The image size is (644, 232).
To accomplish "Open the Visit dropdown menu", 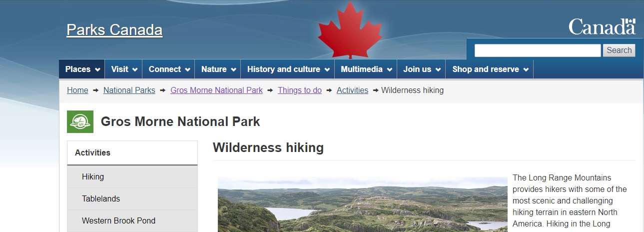I will (123, 69).
